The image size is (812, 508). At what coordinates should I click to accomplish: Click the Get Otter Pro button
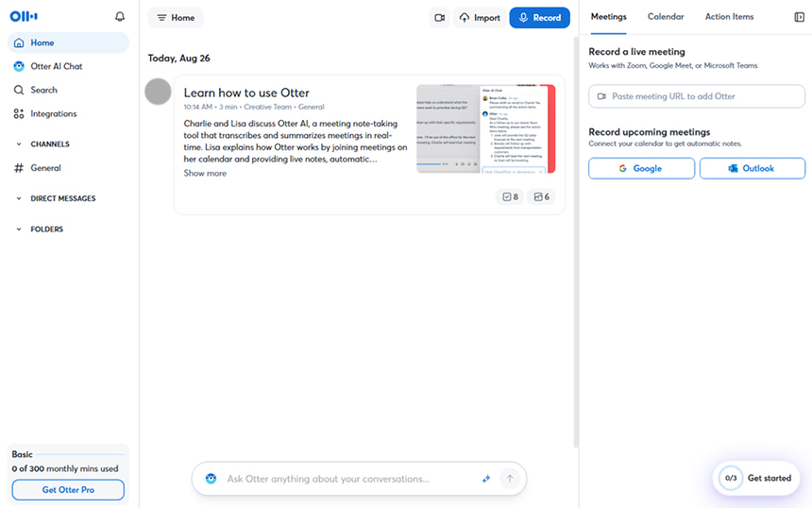pos(68,490)
